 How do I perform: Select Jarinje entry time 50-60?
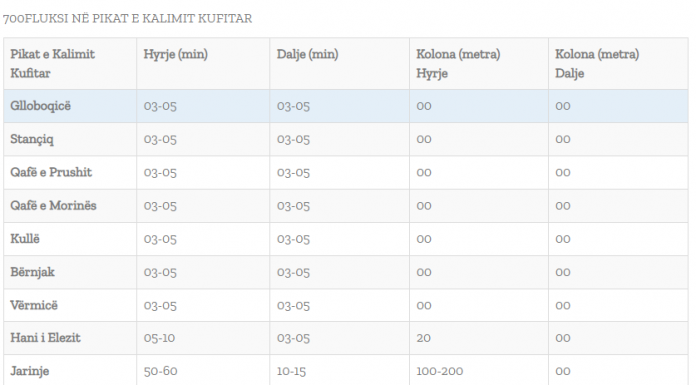160,371
